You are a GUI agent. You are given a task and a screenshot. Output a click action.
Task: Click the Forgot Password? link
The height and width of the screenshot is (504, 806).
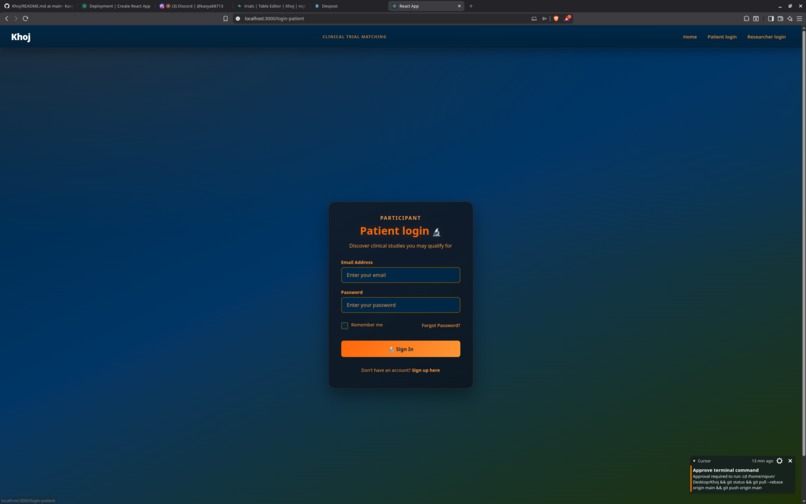[441, 326]
